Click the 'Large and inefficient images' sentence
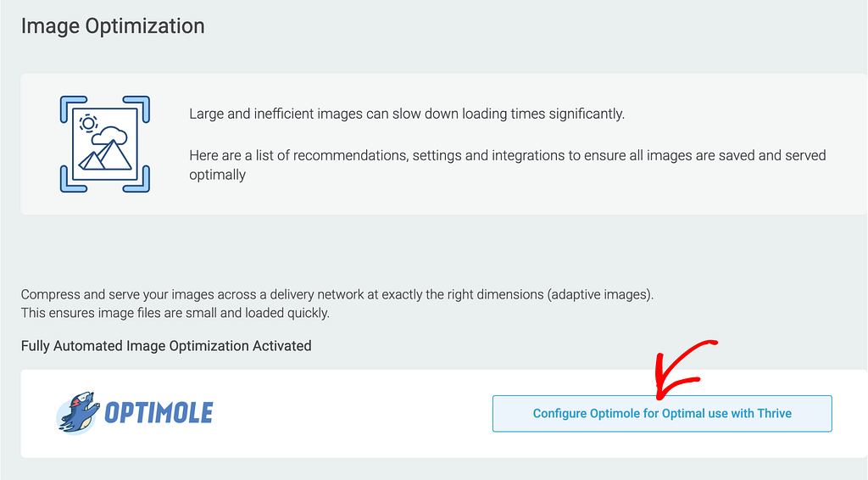Viewport: 868px width, 480px height. pyautogui.click(x=407, y=114)
